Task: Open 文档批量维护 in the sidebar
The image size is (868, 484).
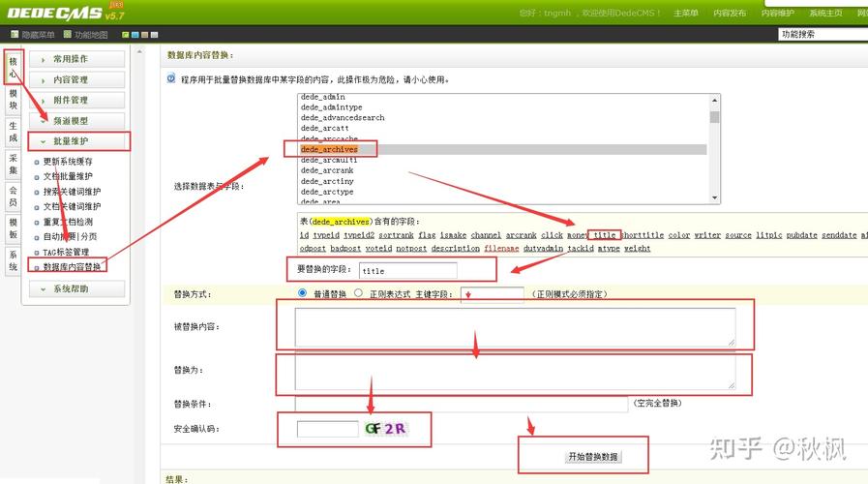Action: click(x=68, y=176)
